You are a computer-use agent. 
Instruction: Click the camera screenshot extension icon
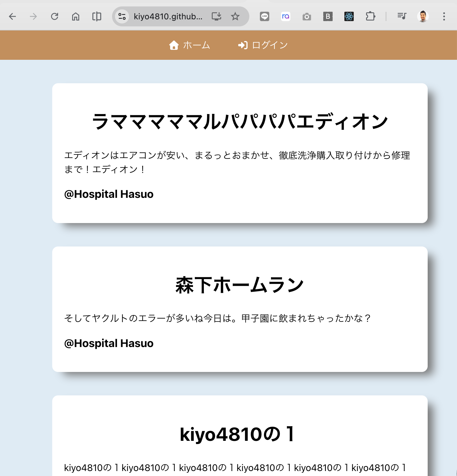coord(307,16)
